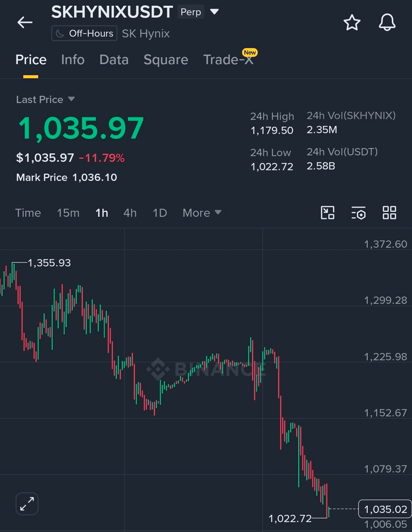Screen dimensions: 412x532
Task: Add SKHYNIXUSDT to favorites with star icon
Action: pos(352,23)
